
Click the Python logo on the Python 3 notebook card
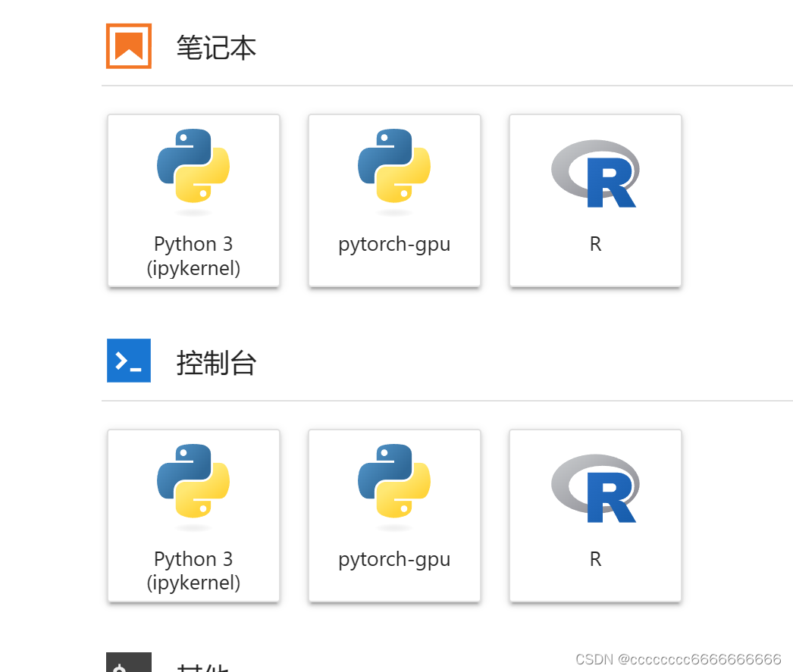[193, 169]
